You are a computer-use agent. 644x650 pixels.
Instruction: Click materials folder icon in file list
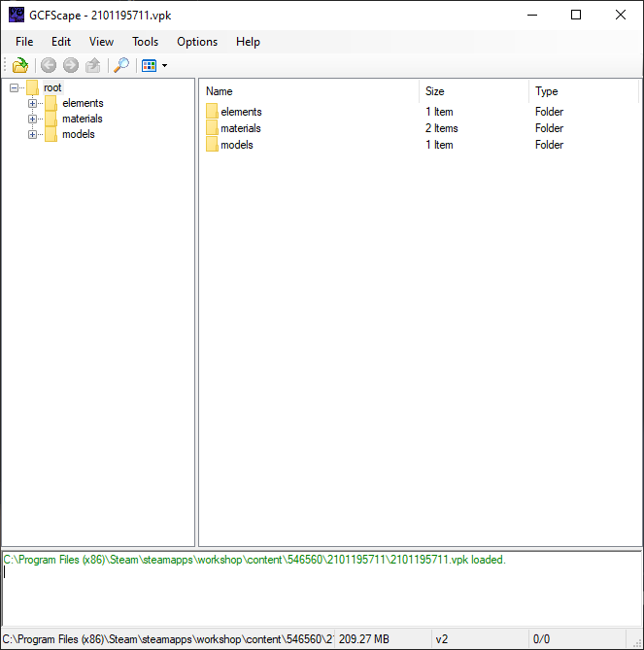pos(212,127)
